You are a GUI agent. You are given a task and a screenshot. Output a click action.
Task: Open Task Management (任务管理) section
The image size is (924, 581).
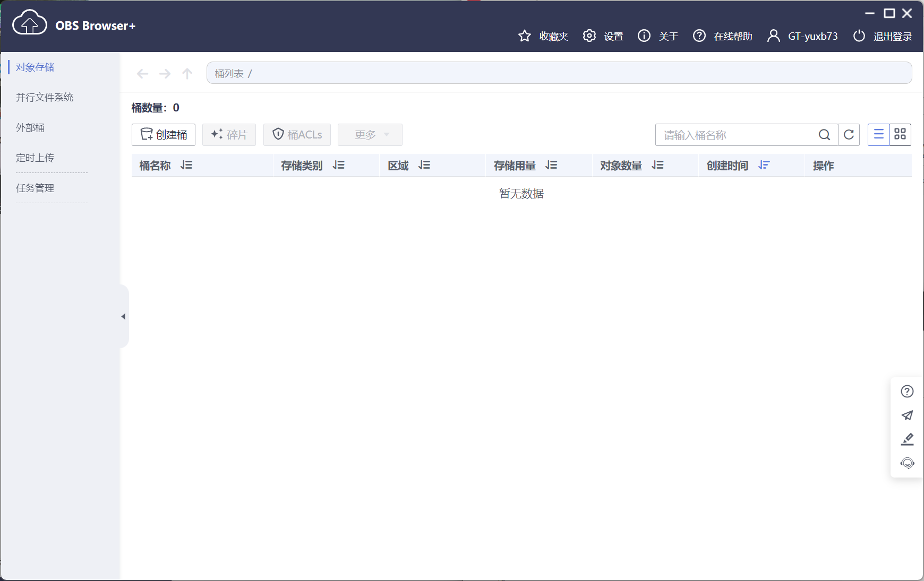pos(35,188)
